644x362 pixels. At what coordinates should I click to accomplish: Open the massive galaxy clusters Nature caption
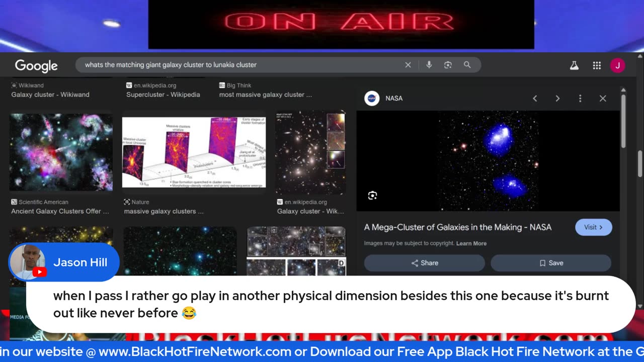pos(164,211)
